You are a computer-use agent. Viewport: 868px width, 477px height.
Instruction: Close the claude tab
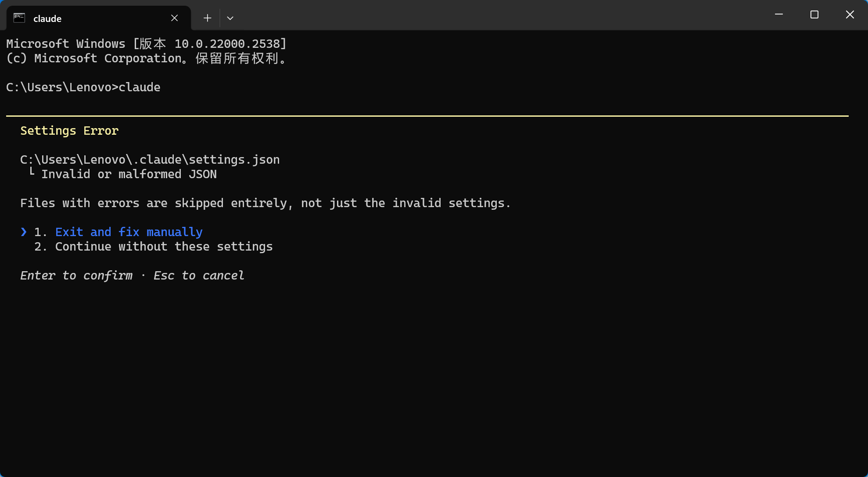[174, 18]
